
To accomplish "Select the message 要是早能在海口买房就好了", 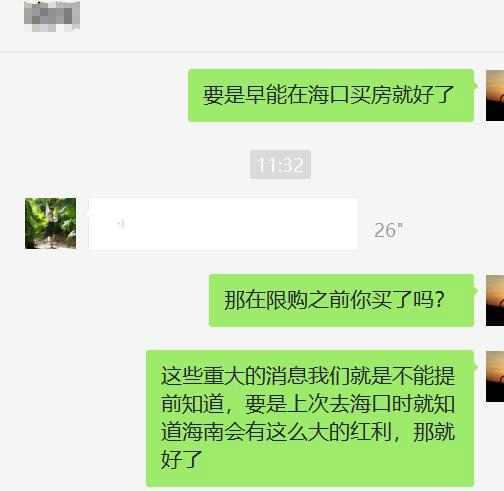I will pyautogui.click(x=331, y=95).
